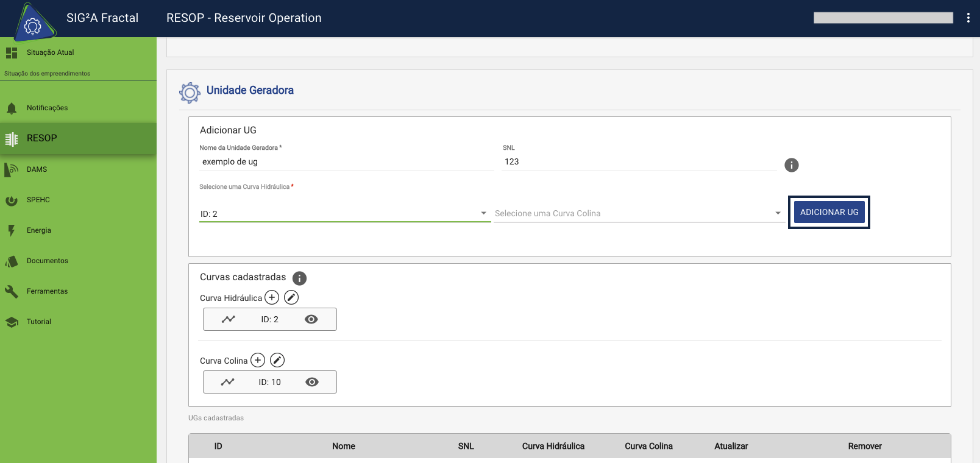Image resolution: width=980 pixels, height=463 pixels.
Task: Click the SIG²A Fractal logo icon
Action: pos(33,24)
